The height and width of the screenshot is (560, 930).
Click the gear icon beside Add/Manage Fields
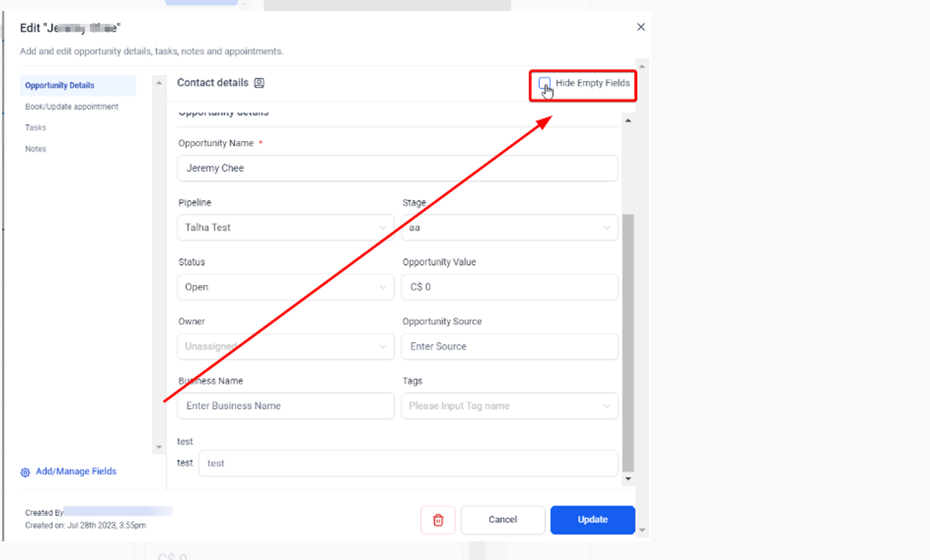[25, 472]
